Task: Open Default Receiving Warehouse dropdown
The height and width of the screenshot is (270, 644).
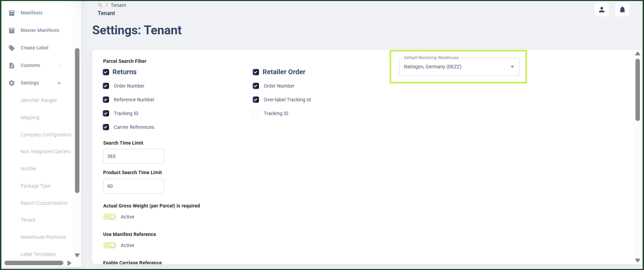Action: pyautogui.click(x=459, y=67)
